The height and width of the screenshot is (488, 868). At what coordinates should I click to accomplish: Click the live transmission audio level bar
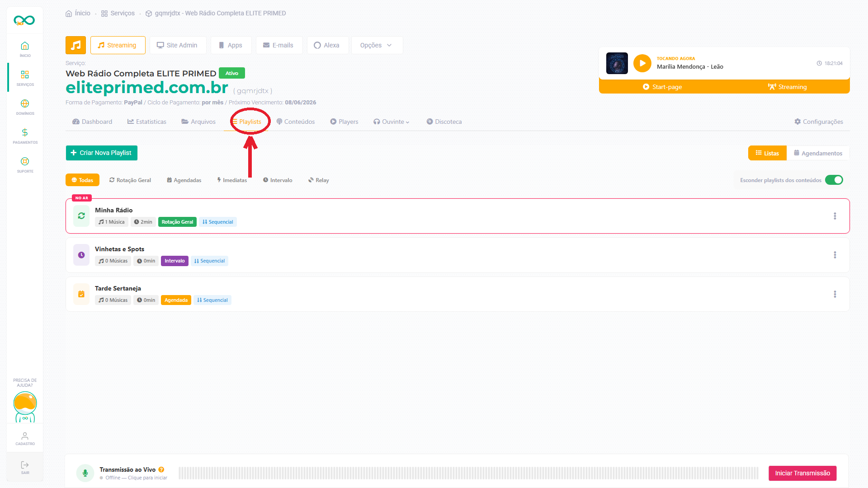pyautogui.click(x=468, y=473)
